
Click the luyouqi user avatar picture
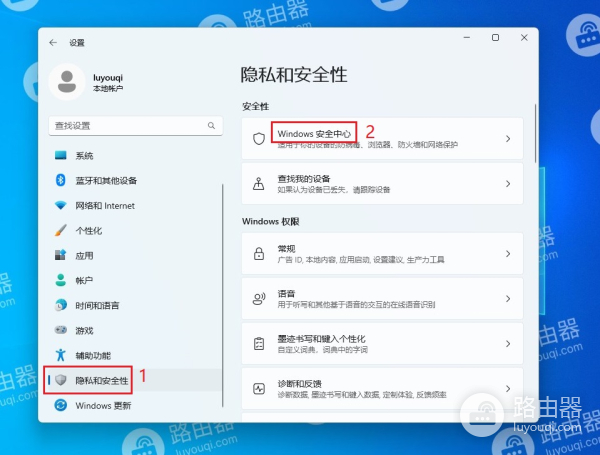67,82
